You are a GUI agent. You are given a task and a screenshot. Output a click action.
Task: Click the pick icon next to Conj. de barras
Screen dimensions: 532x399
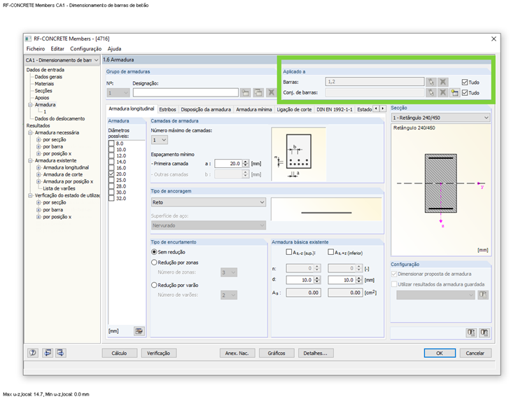coord(431,92)
